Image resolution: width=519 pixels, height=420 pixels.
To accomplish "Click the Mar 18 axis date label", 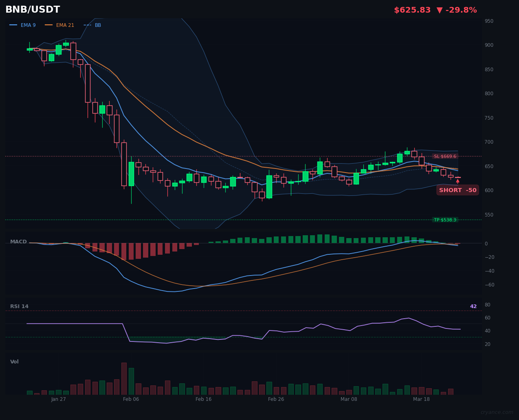I will (421, 399).
